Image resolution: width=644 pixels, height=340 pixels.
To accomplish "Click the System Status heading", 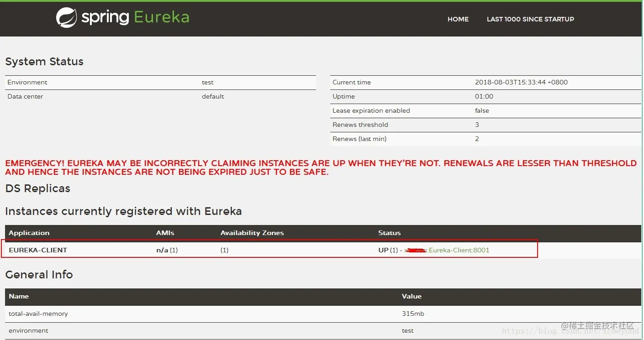I will coord(44,62).
